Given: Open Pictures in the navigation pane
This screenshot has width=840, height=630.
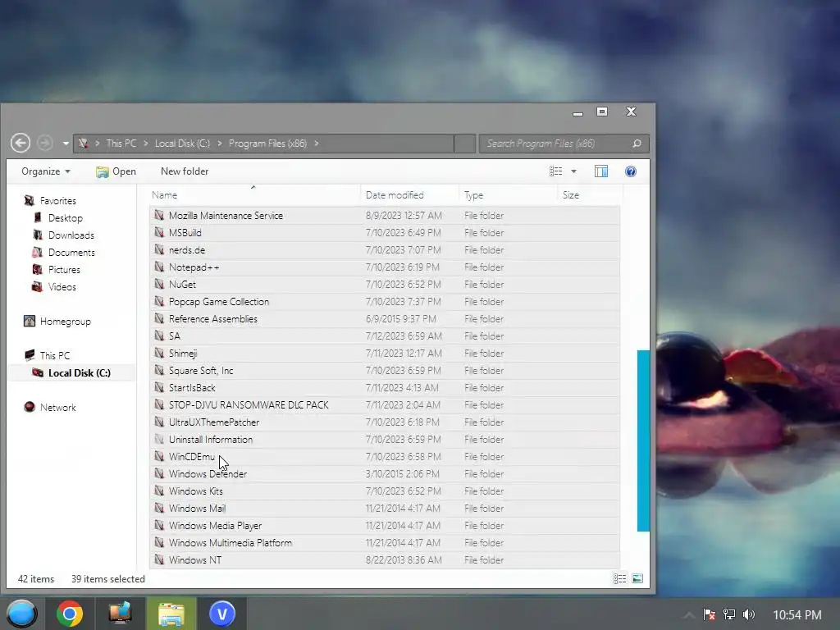Looking at the screenshot, I should (x=64, y=269).
